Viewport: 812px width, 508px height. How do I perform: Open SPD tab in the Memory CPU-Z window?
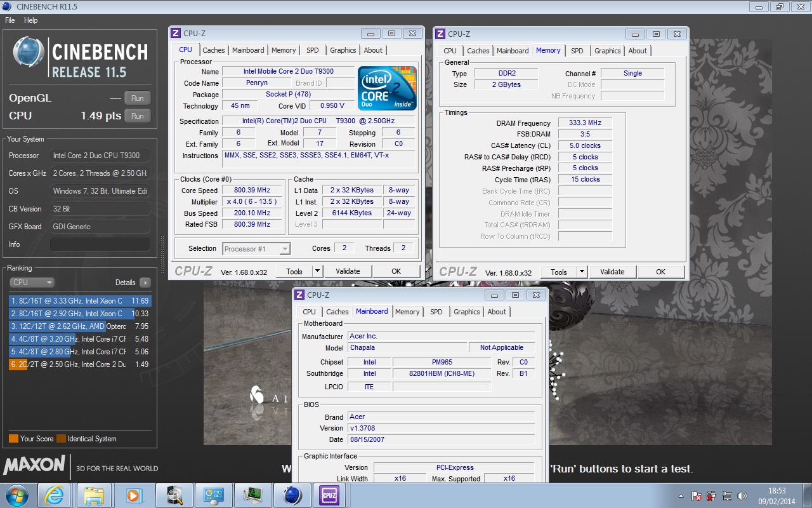[577, 51]
